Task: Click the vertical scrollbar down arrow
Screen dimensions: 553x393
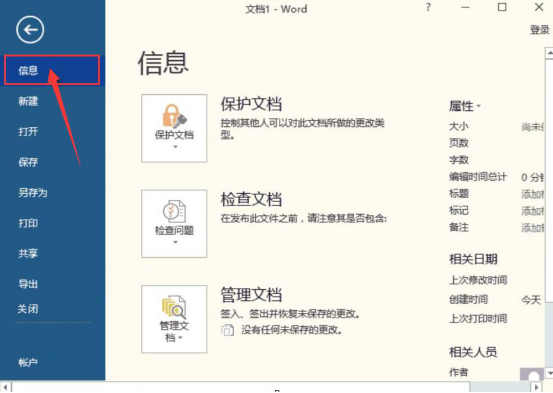Action: [x=549, y=373]
